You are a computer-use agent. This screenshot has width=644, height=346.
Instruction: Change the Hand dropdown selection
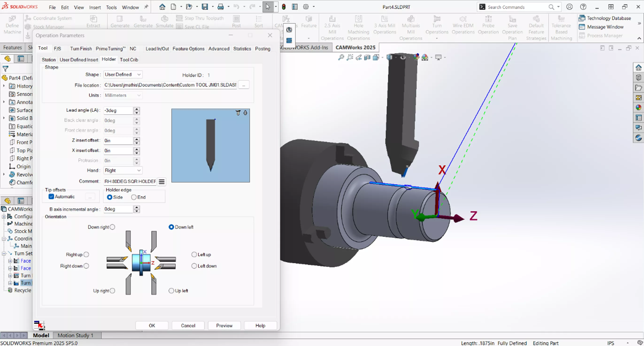(138, 170)
